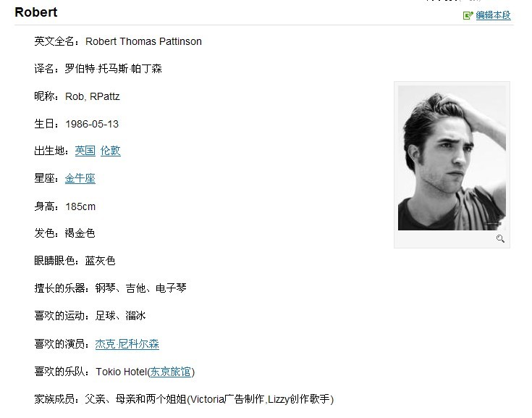Click the magnifier icon under the portrait

(500, 239)
